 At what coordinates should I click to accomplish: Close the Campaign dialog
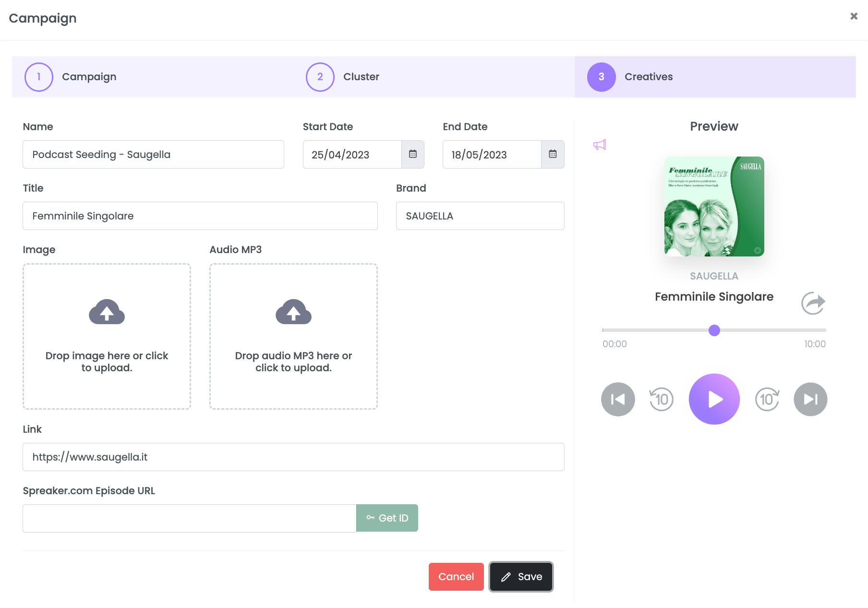(854, 16)
